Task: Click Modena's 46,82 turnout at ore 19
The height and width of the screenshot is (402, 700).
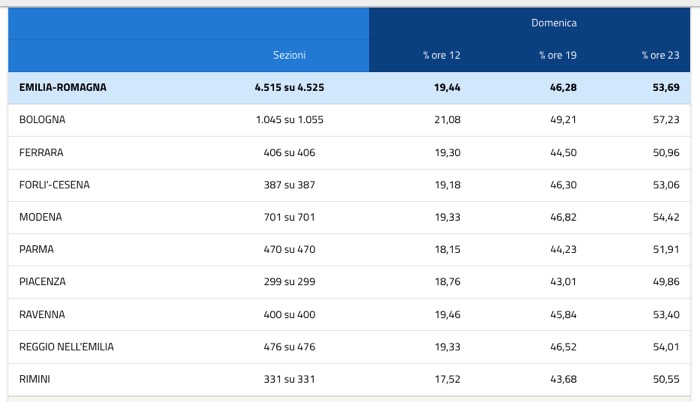Action: click(562, 217)
